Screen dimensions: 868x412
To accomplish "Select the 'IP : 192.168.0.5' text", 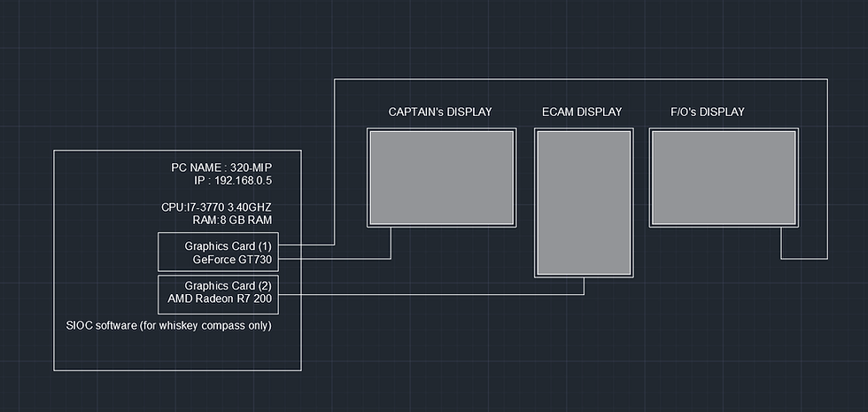I will (x=233, y=181).
